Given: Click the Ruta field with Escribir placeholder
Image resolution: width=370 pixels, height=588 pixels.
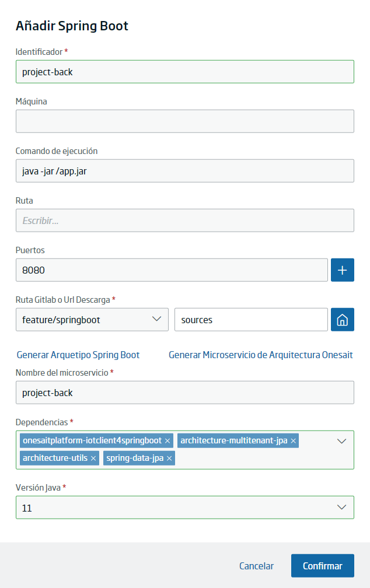Looking at the screenshot, I should [x=184, y=220].
